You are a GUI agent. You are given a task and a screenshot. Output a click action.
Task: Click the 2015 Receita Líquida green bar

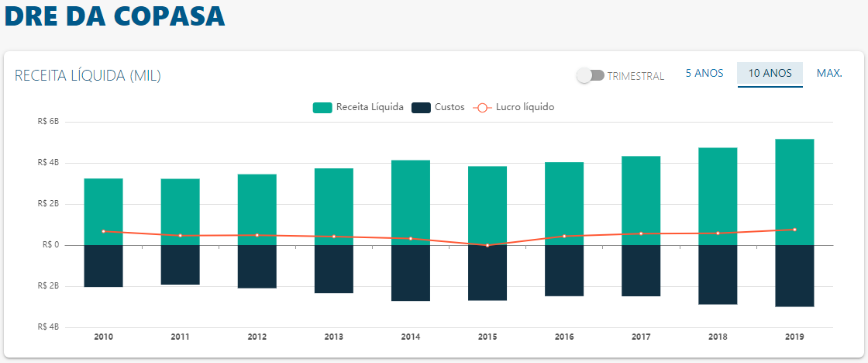point(487,206)
